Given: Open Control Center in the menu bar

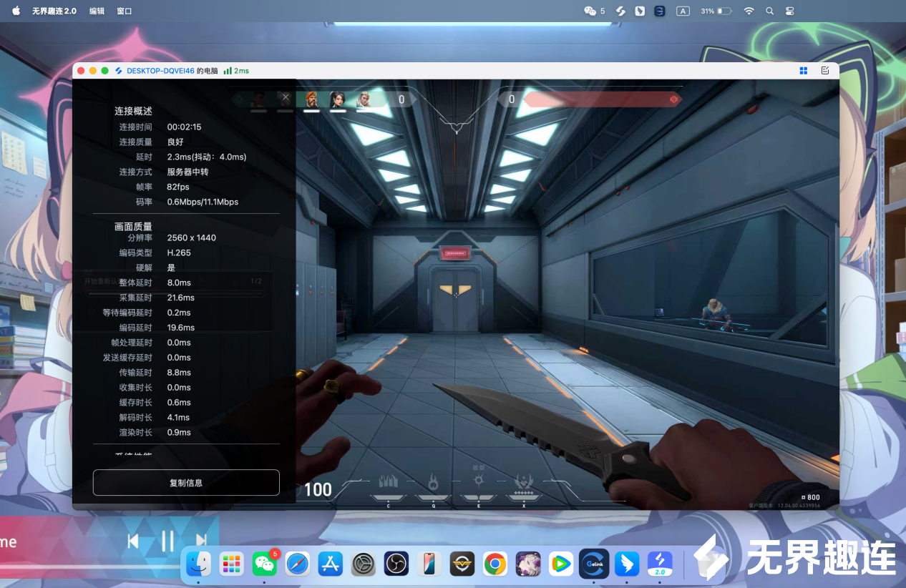Looking at the screenshot, I should click(790, 11).
